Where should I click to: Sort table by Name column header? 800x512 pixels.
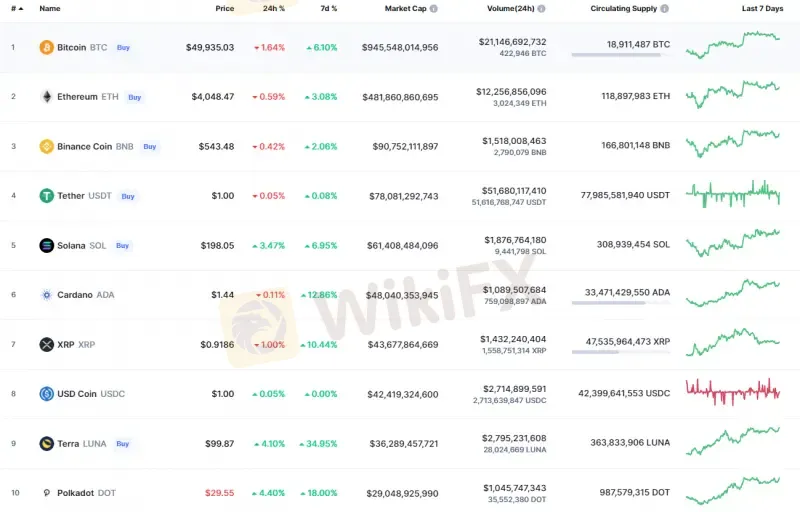[50, 9]
